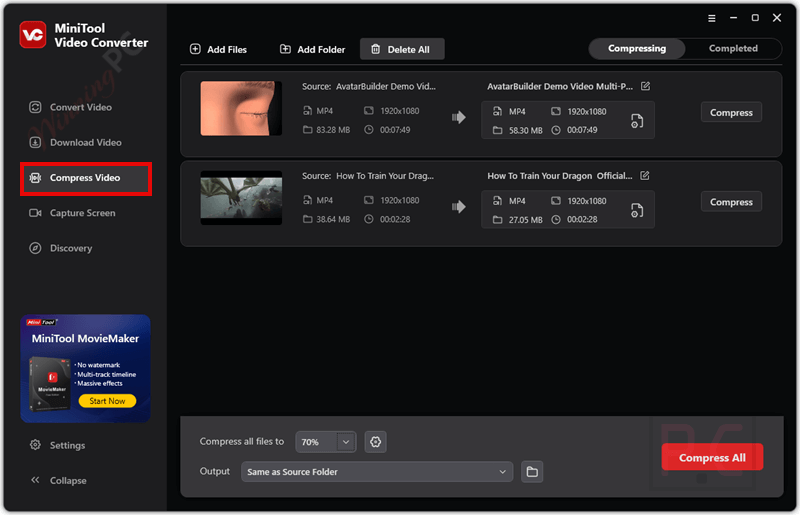
Task: Click the Download Video sidebar icon
Action: coord(35,142)
